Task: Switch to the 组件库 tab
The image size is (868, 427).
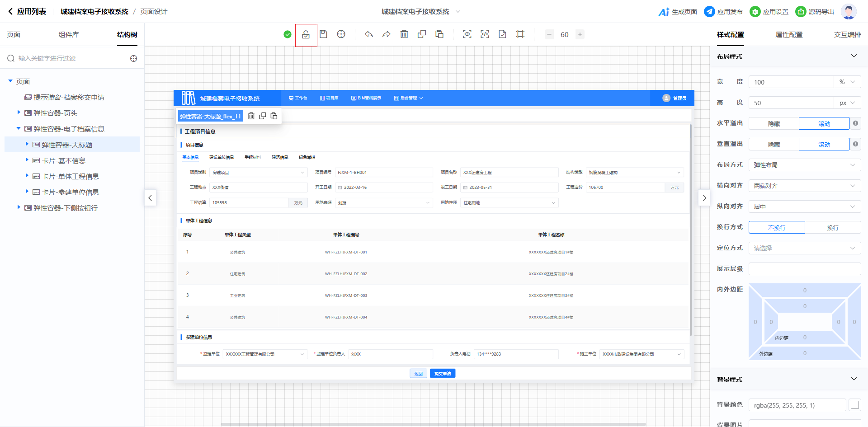Action: 69,35
